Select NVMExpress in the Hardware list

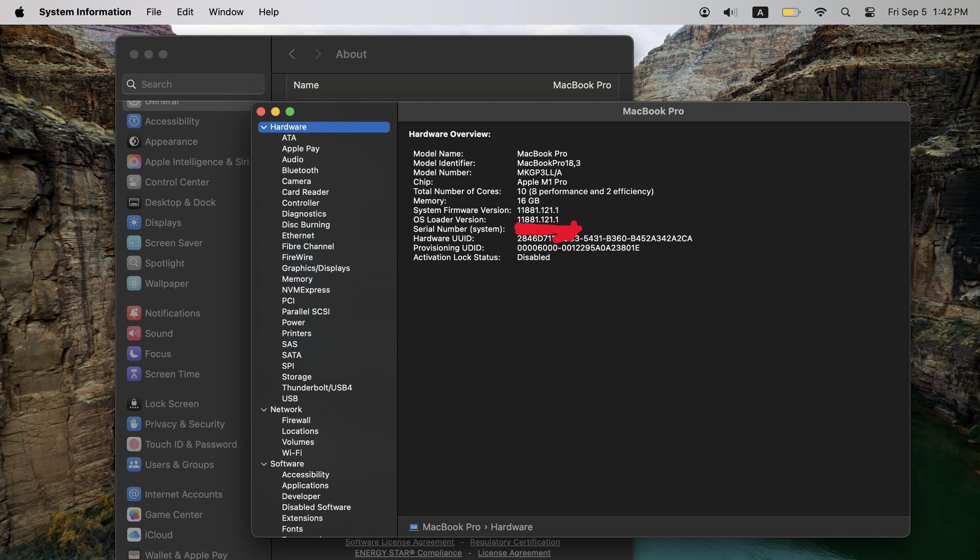pos(306,290)
